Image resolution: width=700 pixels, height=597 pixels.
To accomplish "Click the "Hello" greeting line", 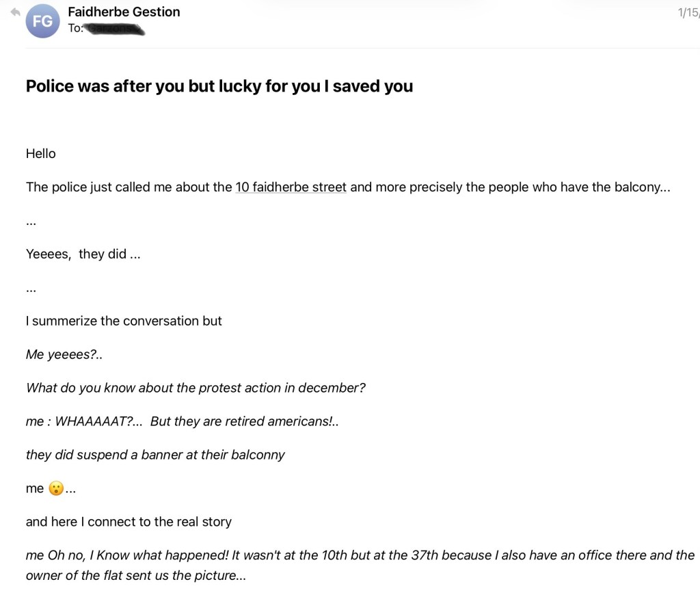I will (41, 153).
